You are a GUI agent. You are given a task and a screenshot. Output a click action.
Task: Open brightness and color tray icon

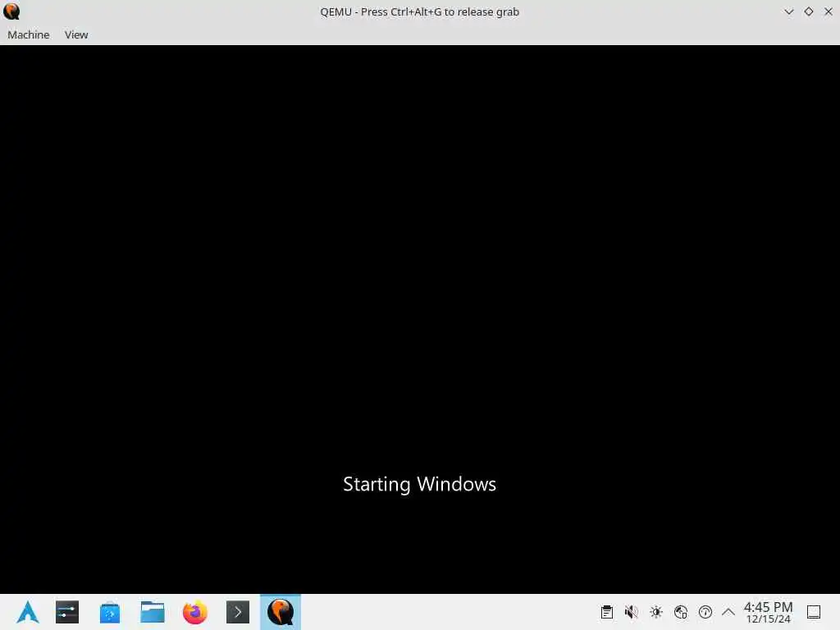tap(656, 612)
